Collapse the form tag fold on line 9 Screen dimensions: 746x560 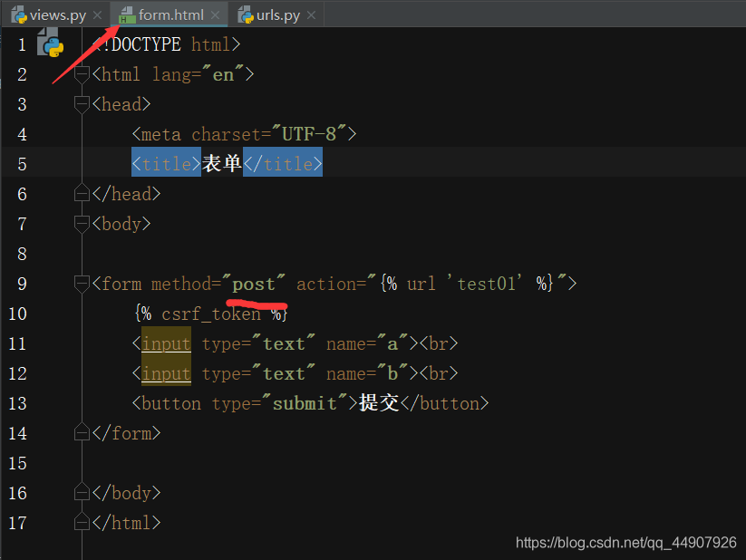(x=82, y=284)
